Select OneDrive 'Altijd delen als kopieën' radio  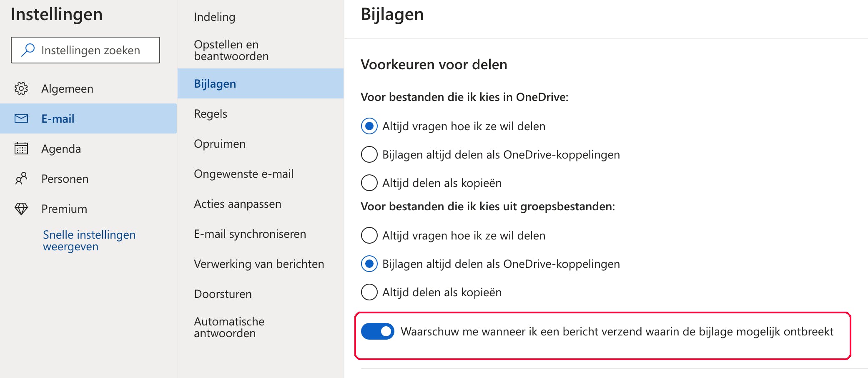coord(369,183)
